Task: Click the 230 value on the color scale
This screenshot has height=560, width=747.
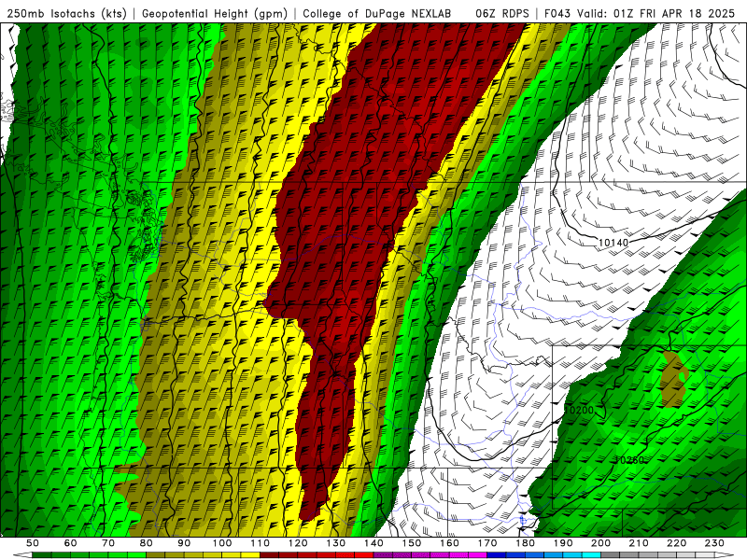Action: point(714,543)
